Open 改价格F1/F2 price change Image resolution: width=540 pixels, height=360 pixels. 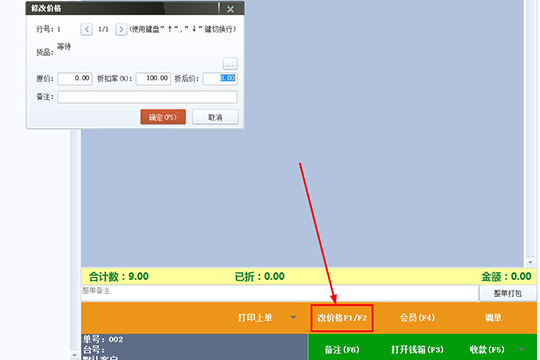pyautogui.click(x=342, y=318)
